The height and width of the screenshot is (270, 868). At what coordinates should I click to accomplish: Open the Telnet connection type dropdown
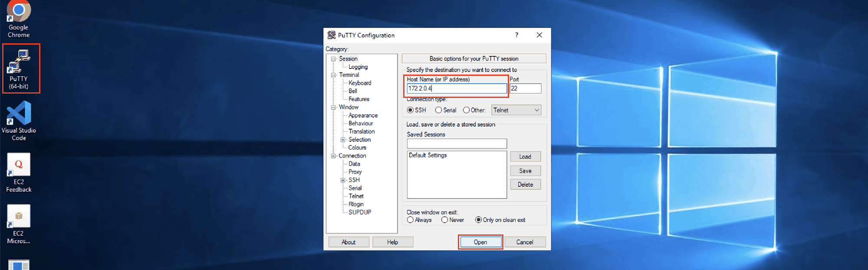pyautogui.click(x=516, y=110)
